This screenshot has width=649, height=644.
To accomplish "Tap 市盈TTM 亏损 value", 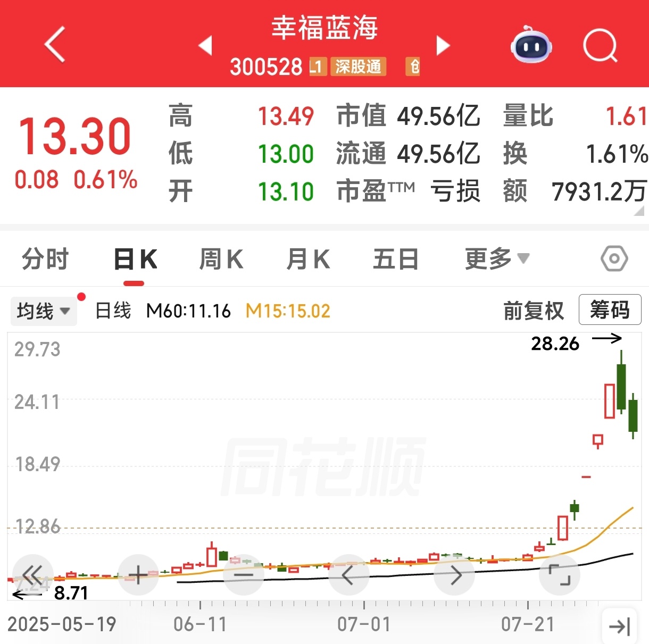I will tap(455, 191).
